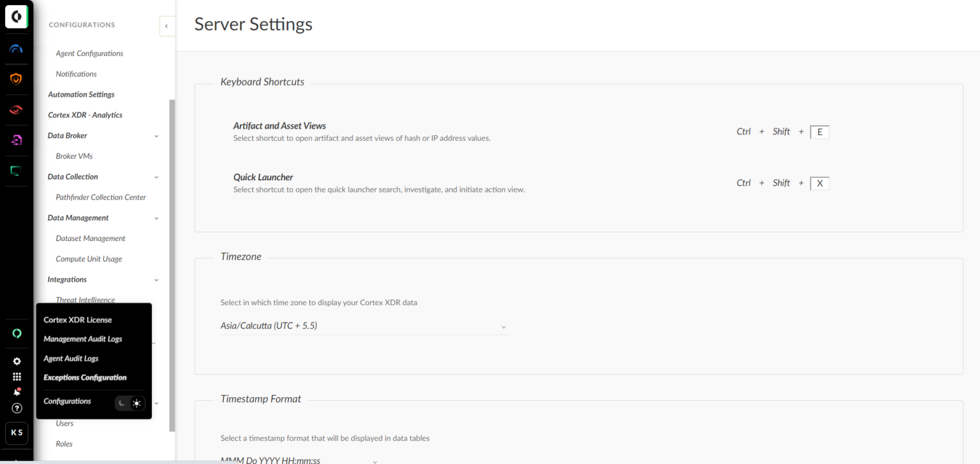
Task: Click the green monitor icon
Action: point(17,171)
